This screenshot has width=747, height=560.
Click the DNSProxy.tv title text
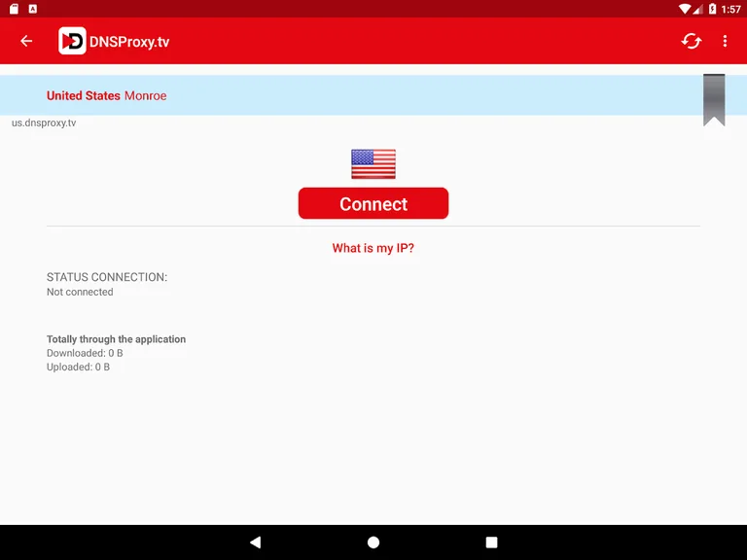click(129, 42)
